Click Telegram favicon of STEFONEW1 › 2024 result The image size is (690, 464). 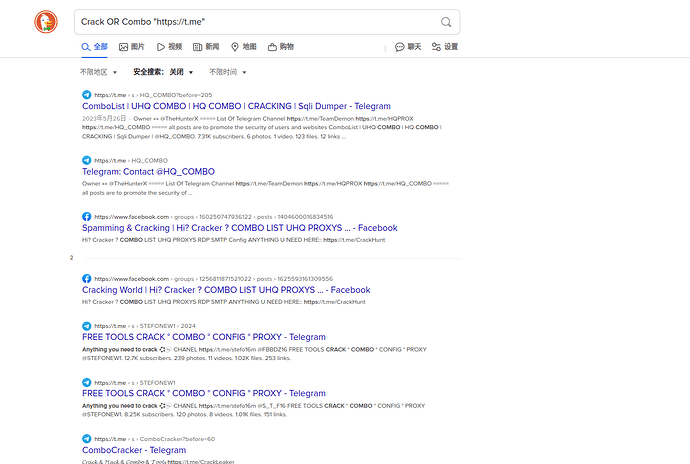[x=87, y=326]
